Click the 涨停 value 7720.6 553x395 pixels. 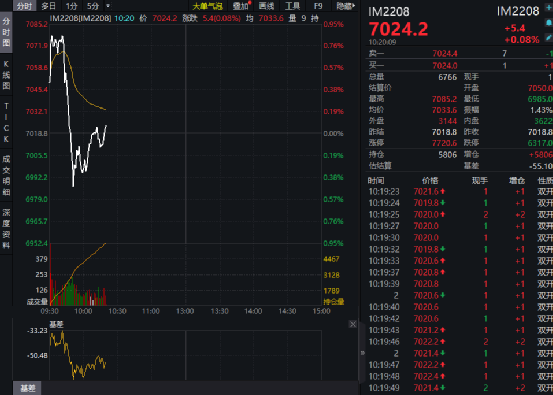pos(445,143)
